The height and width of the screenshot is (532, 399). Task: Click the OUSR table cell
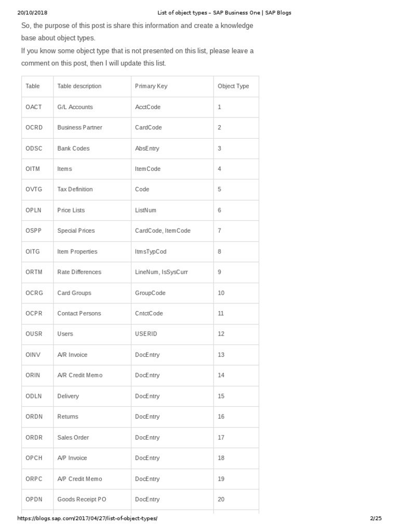pos(34,334)
